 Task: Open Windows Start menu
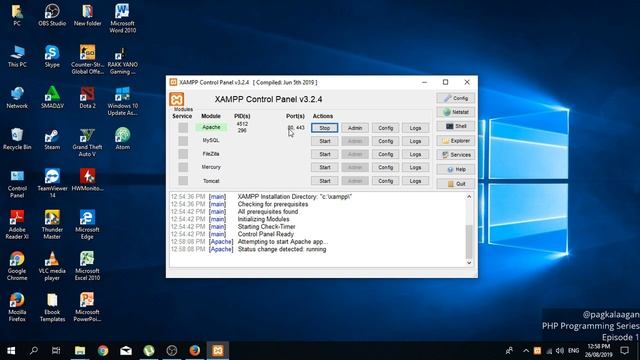11,350
